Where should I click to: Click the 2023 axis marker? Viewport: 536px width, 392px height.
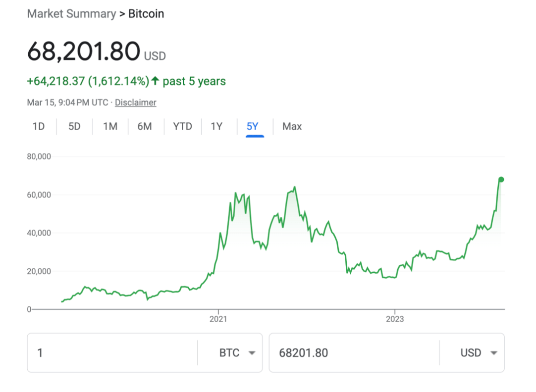pyautogui.click(x=395, y=319)
